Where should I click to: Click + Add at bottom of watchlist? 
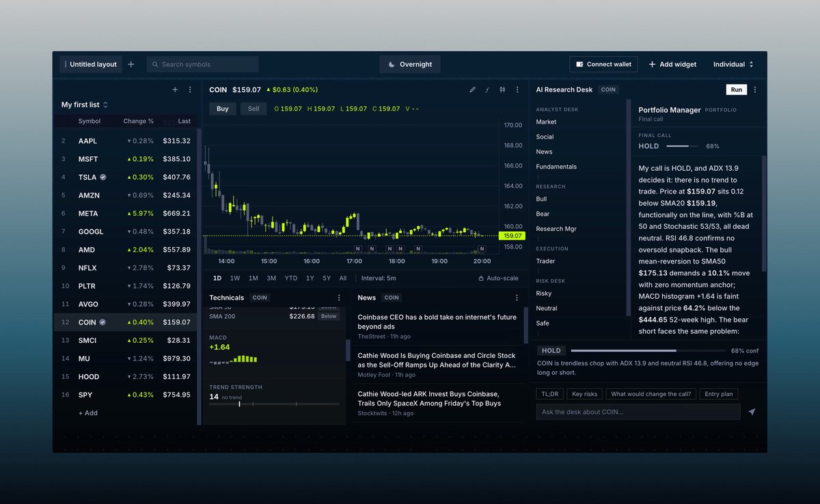[x=88, y=412]
